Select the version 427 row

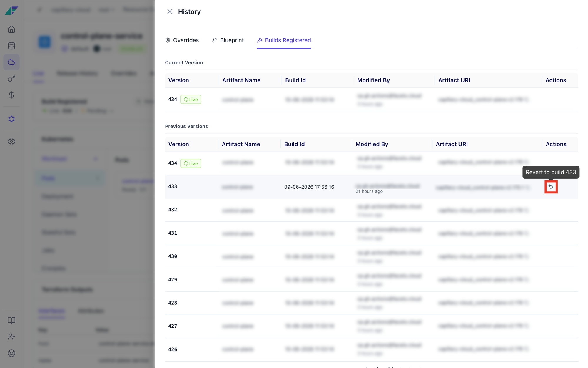point(371,326)
